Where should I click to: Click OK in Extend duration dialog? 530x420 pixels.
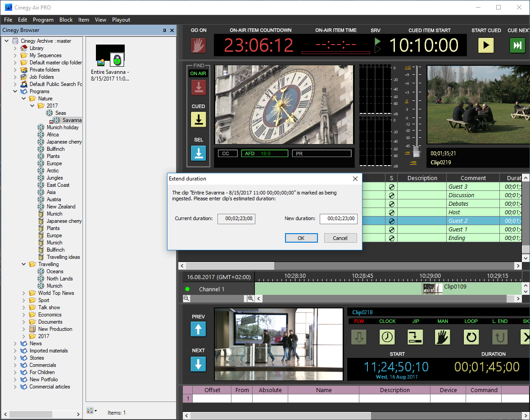(301, 238)
